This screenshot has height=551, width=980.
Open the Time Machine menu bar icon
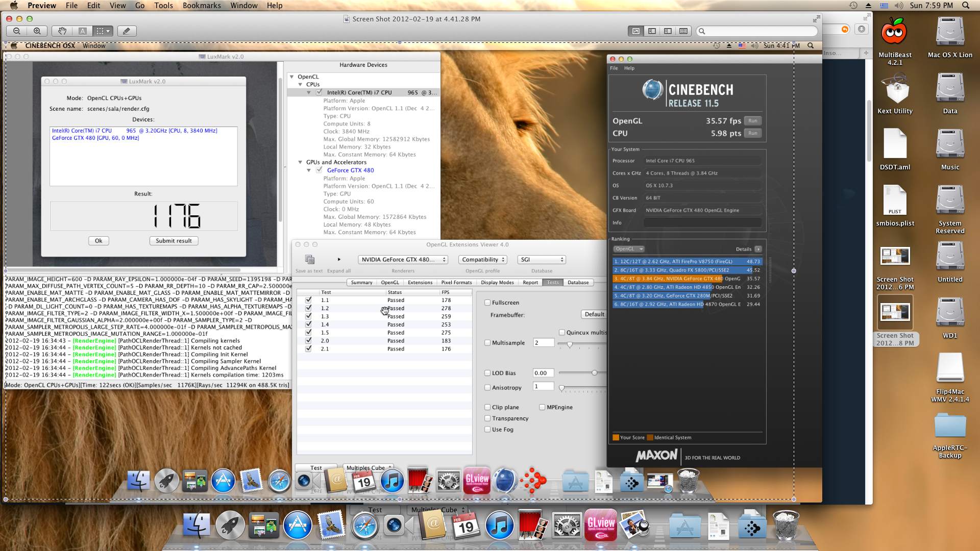853,5
